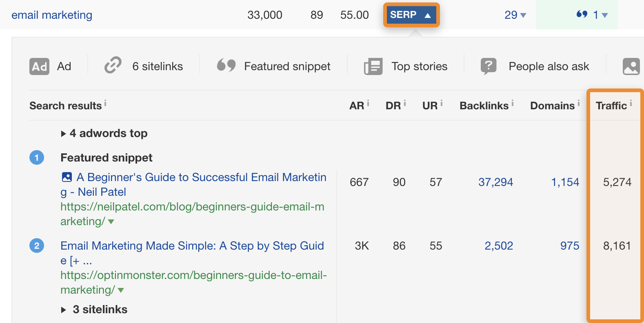The width and height of the screenshot is (644, 323).
Task: Collapse the SERP overview button
Action: point(411,15)
